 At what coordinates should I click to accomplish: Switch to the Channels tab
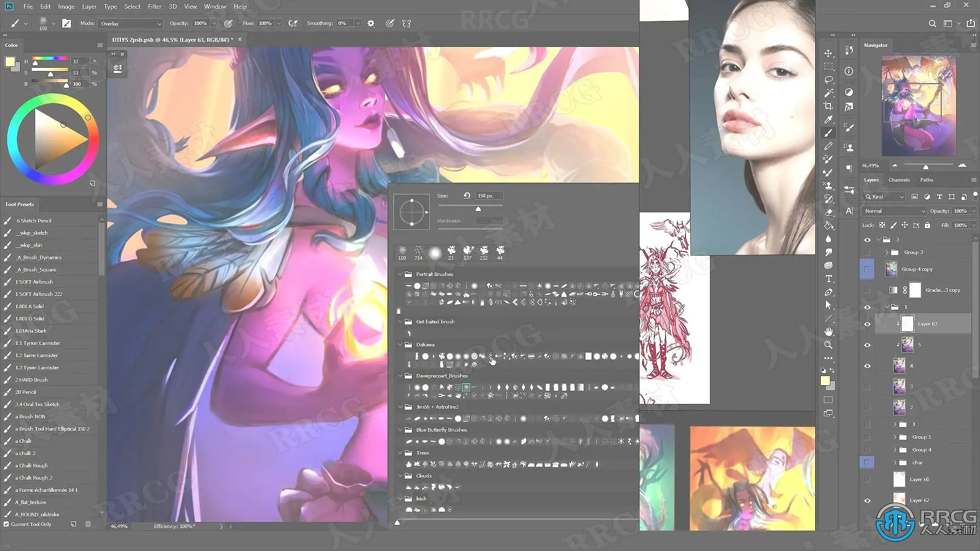click(898, 180)
